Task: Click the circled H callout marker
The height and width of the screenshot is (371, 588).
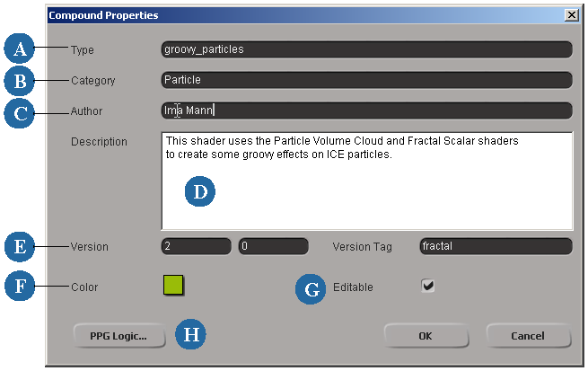Action: [x=190, y=334]
